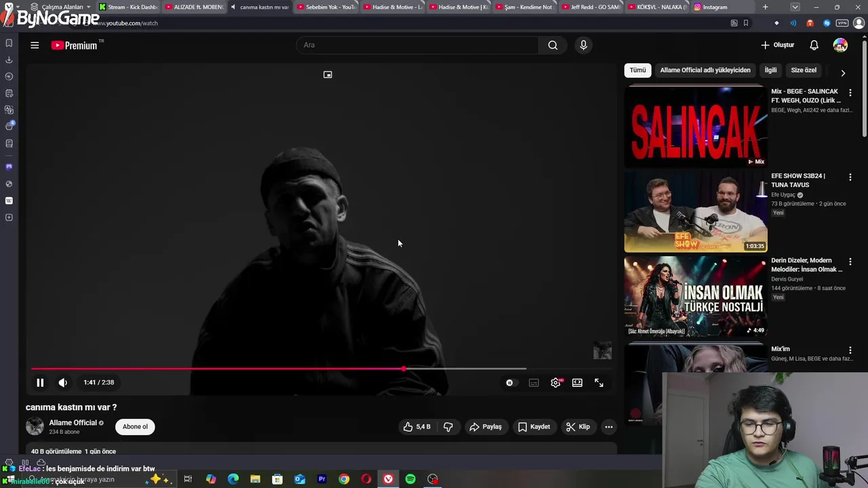Dislike the video with thumbs-down icon

(448, 426)
